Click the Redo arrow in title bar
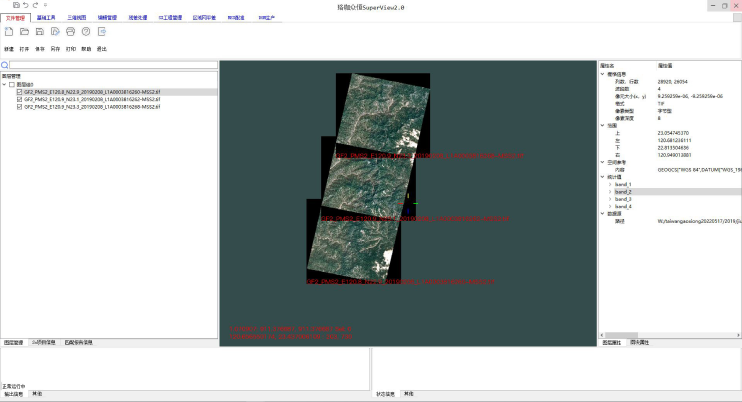The height and width of the screenshot is (402, 742). pos(35,5)
